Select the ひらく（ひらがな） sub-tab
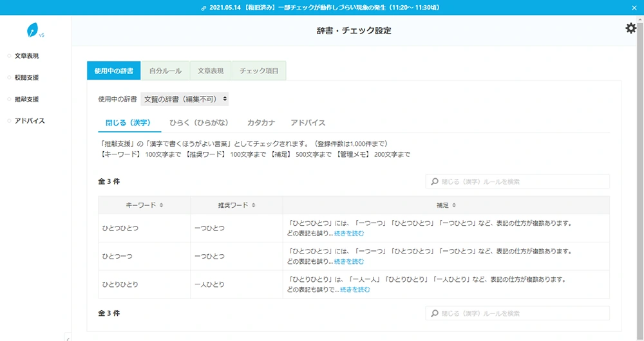This screenshot has height=341, width=644. pos(199,123)
